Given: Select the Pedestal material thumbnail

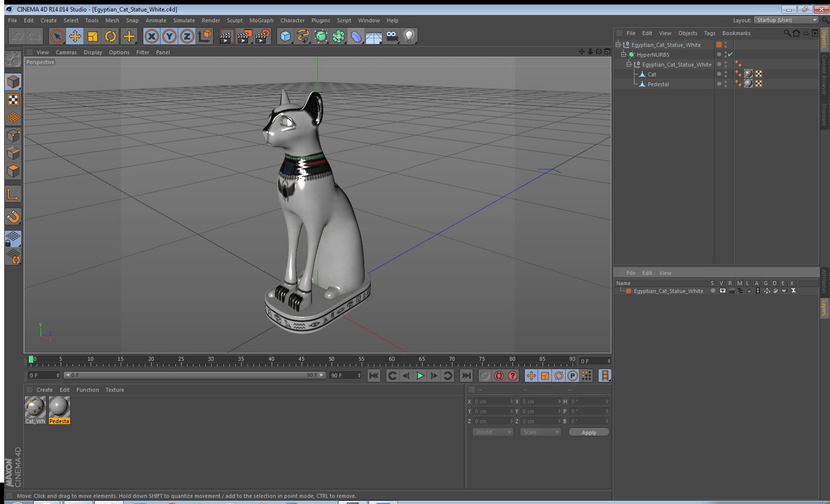Looking at the screenshot, I should 59,407.
